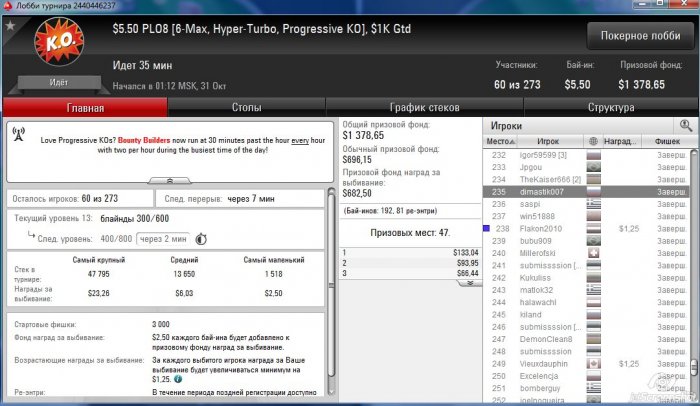This screenshot has height=406, width=700.
Task: Click flag icon beside saspi
Action: [x=593, y=204]
